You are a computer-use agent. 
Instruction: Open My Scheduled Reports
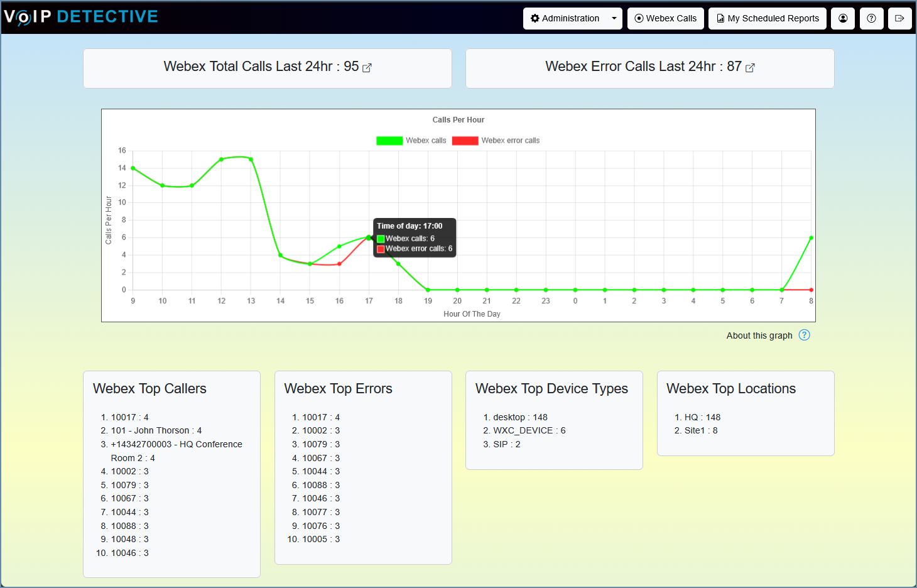click(768, 18)
